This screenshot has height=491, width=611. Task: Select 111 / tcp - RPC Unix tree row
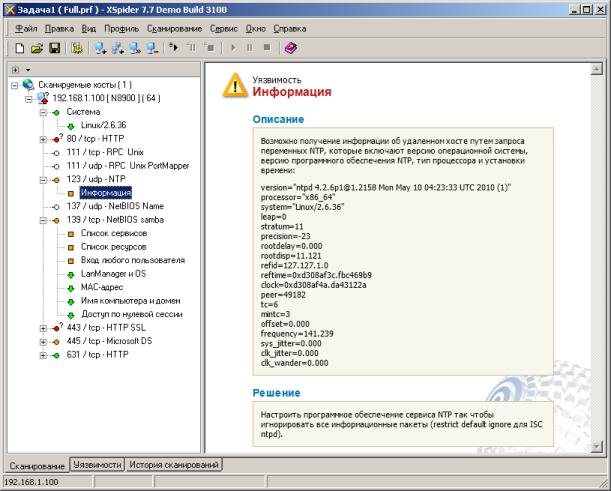105,152
